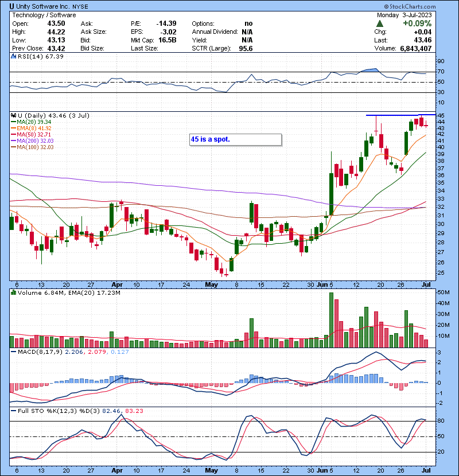
Task: Click the P/E value -14.39
Action: 166,24
